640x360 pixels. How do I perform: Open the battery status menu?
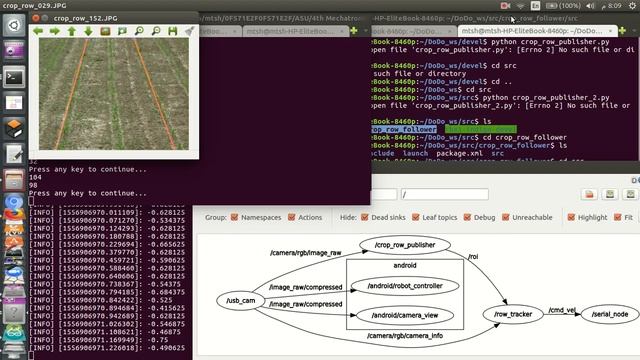(x=563, y=6)
